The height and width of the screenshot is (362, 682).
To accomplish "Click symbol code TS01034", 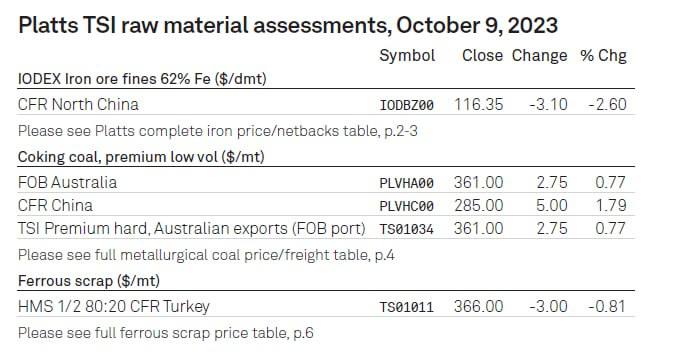I will click(x=407, y=229).
